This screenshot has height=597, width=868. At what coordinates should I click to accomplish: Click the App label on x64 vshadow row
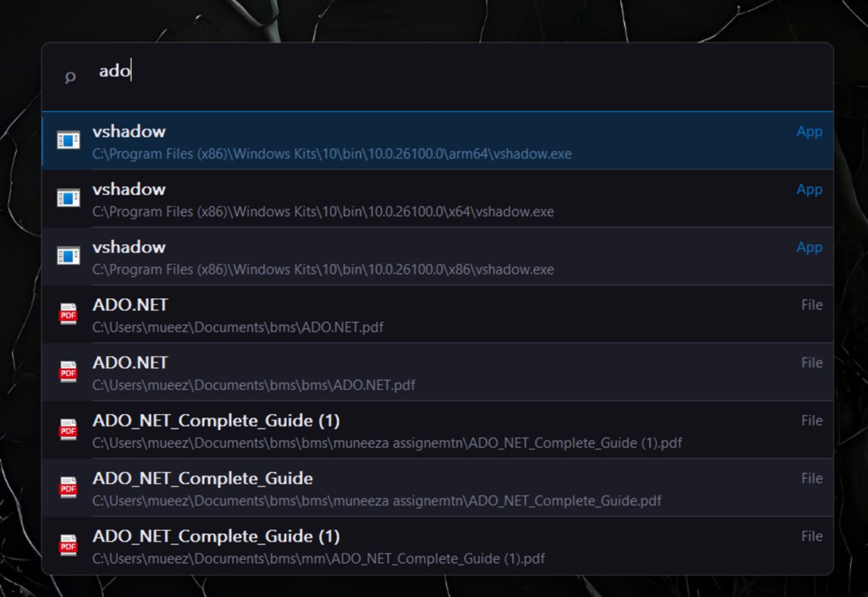pyautogui.click(x=810, y=190)
